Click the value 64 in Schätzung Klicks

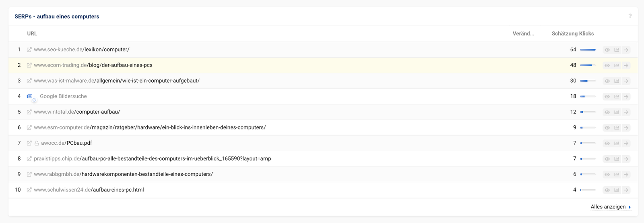[x=573, y=50]
